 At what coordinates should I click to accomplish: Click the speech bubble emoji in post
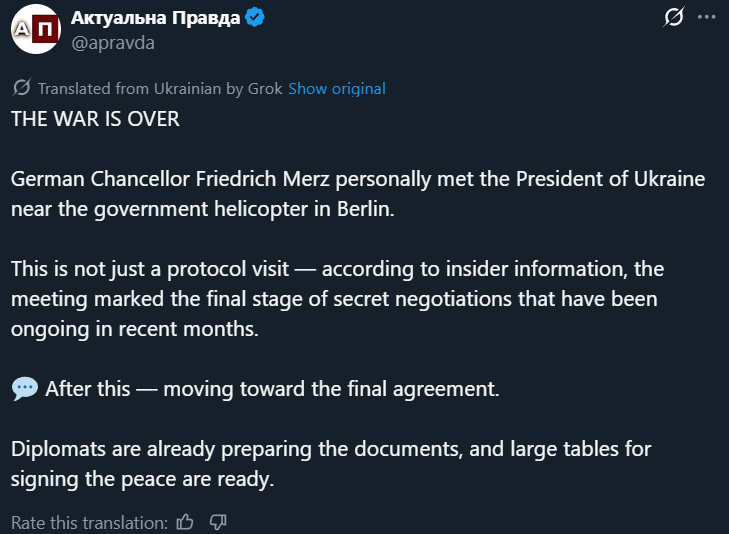click(24, 389)
